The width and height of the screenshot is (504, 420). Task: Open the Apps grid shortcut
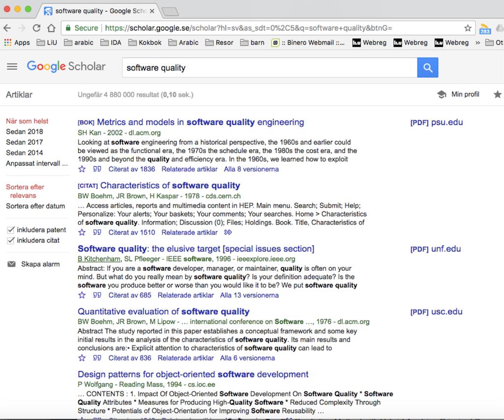tap(17, 42)
